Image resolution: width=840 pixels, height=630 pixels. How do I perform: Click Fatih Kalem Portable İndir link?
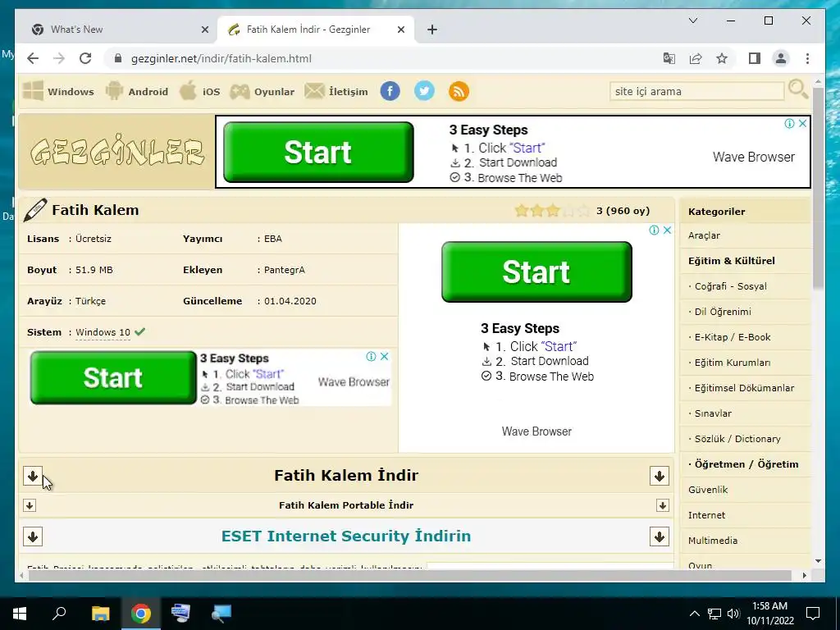tap(346, 505)
